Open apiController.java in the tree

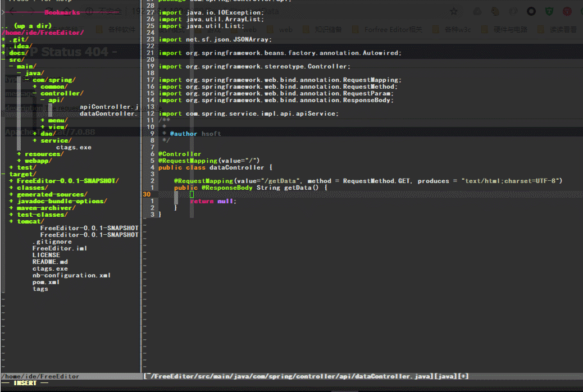(x=109, y=107)
